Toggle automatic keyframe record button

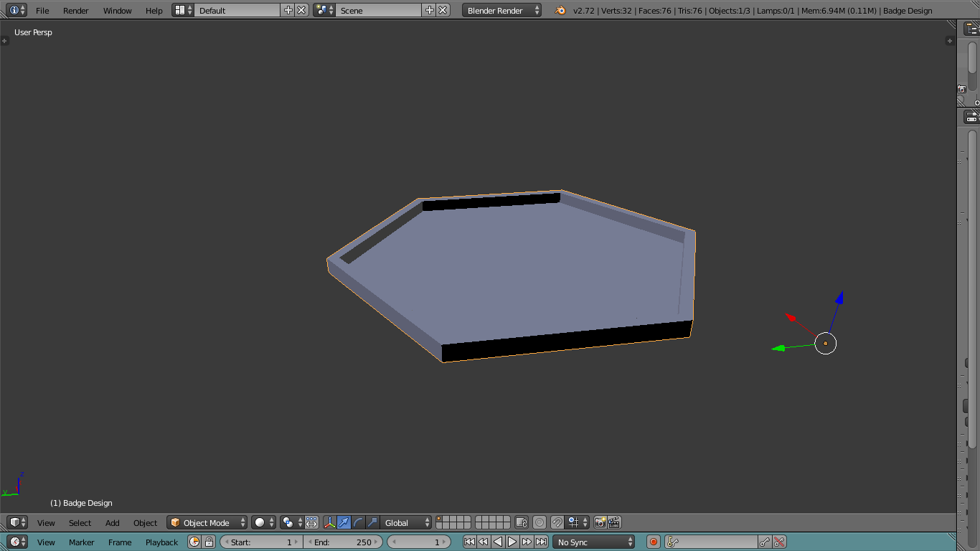click(x=653, y=542)
